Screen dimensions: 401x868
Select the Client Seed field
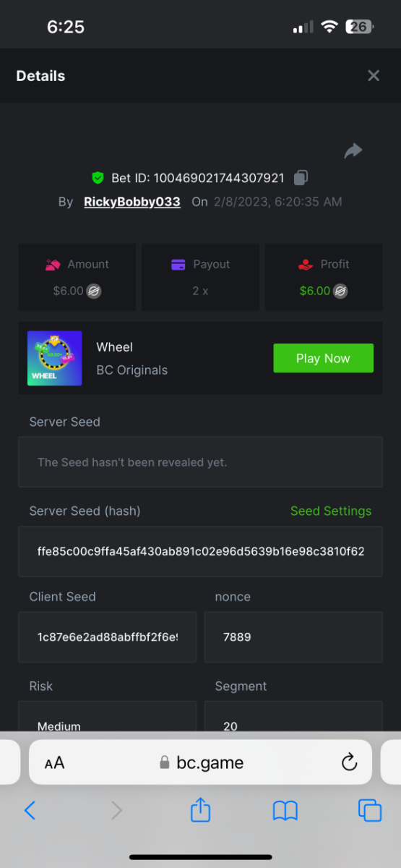[107, 637]
